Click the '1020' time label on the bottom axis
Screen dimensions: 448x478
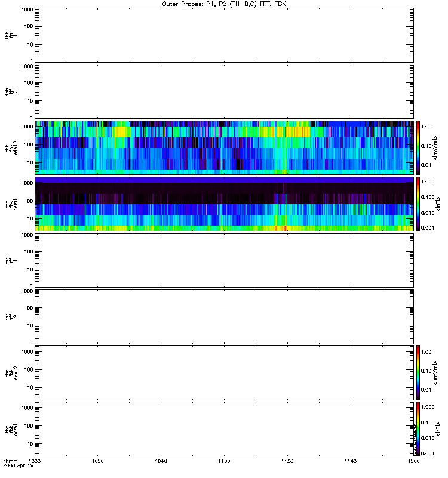(x=98, y=461)
